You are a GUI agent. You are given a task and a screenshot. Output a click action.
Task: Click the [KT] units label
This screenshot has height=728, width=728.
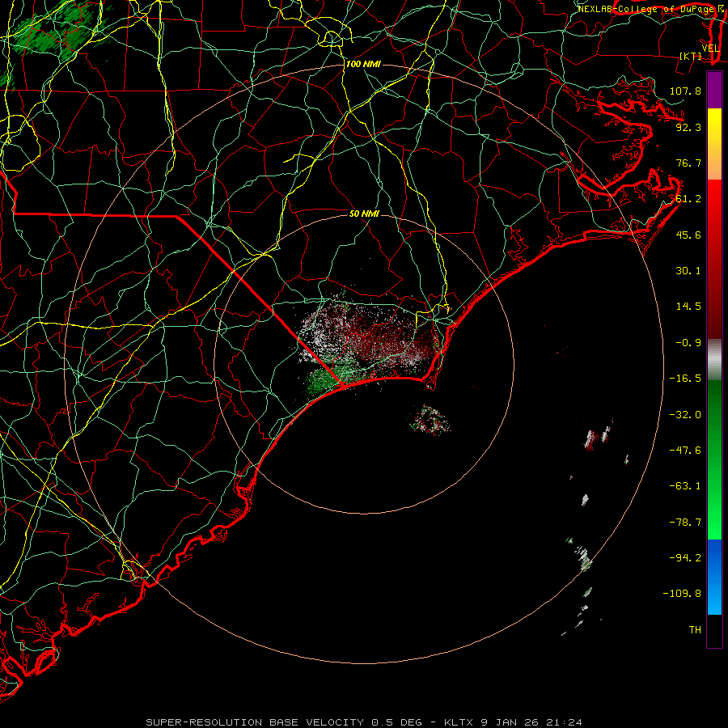[691, 56]
